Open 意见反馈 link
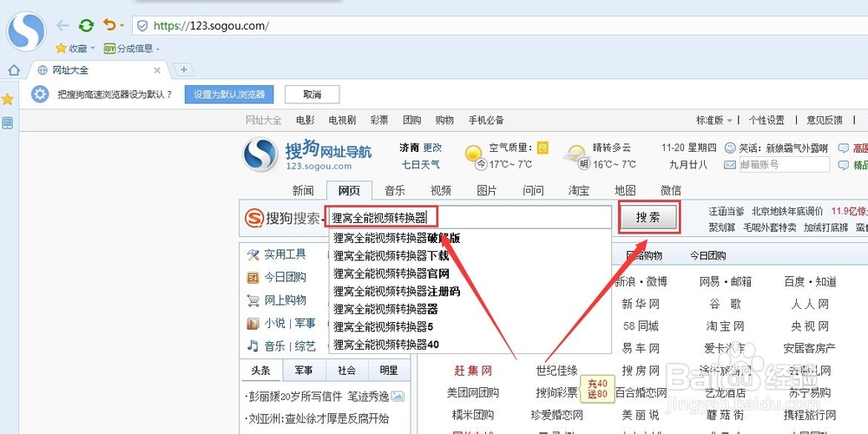The height and width of the screenshot is (434, 868). (x=825, y=120)
